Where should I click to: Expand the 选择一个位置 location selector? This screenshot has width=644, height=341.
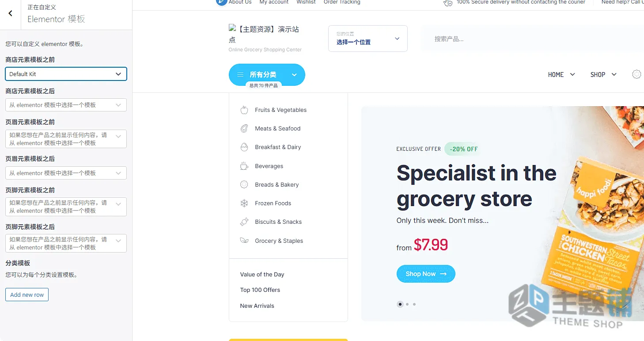pos(368,38)
